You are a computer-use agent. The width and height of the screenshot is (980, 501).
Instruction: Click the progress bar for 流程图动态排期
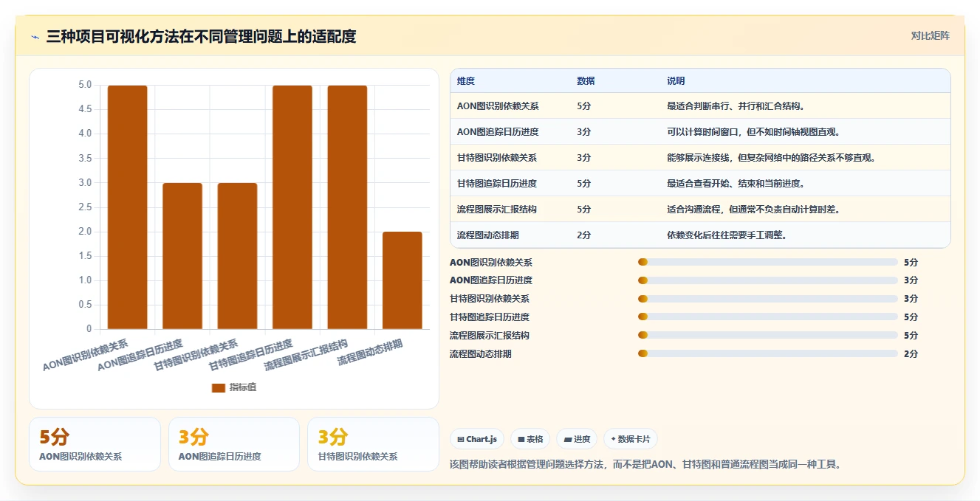pos(767,354)
